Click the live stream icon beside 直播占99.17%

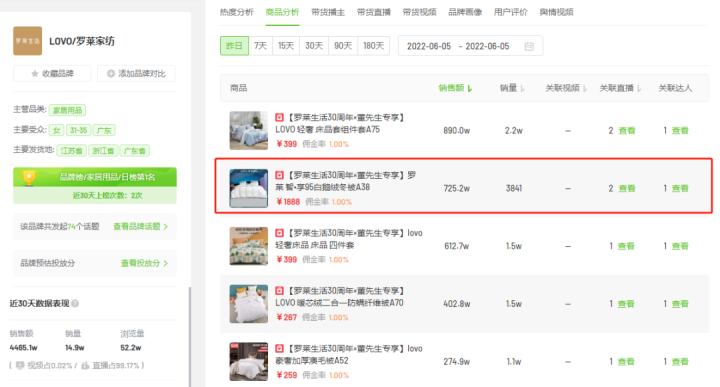[85, 365]
